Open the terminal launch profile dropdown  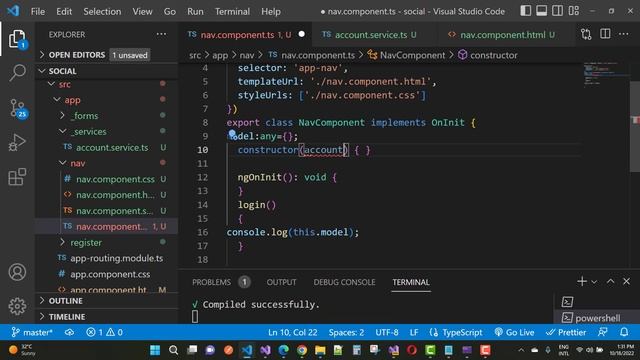(594, 282)
